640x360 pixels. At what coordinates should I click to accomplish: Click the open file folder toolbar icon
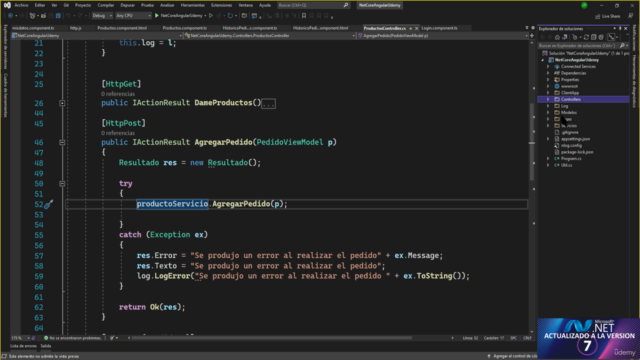coord(43,16)
